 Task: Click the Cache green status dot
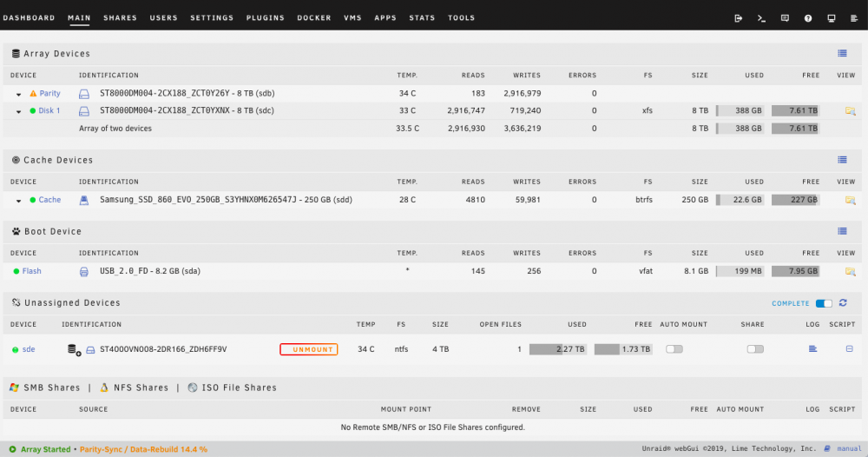[33, 200]
